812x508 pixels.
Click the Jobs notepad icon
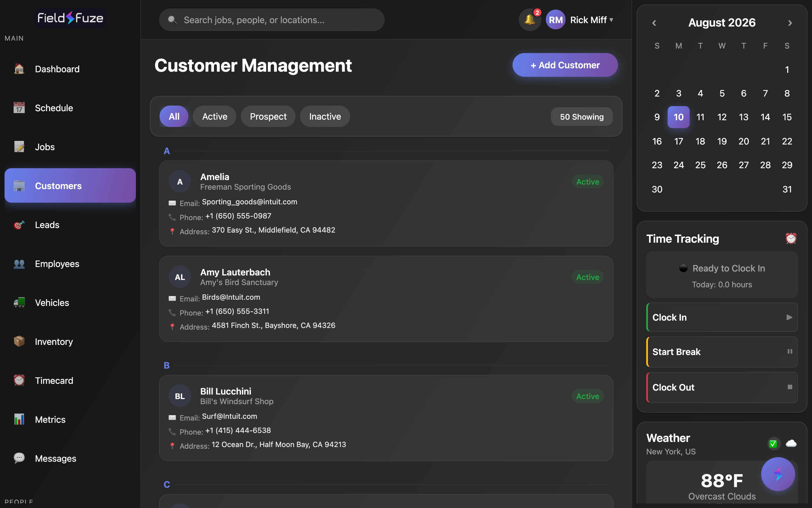[x=19, y=147]
